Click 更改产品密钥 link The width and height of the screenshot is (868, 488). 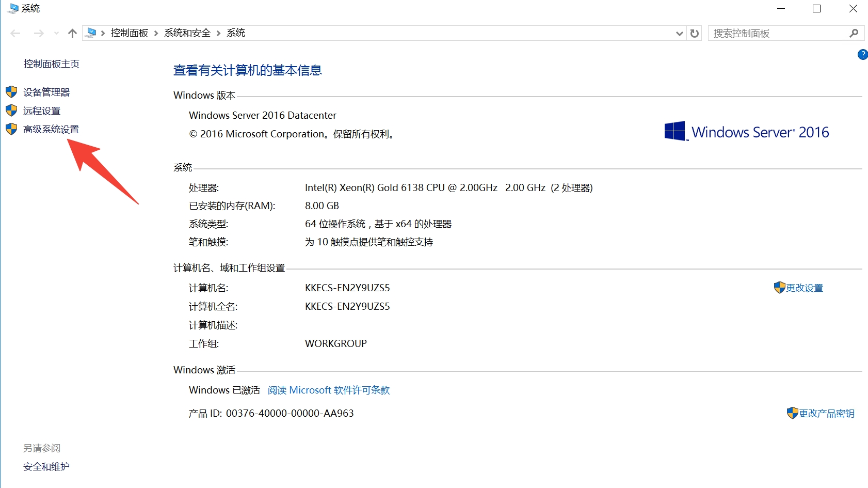[x=826, y=414]
